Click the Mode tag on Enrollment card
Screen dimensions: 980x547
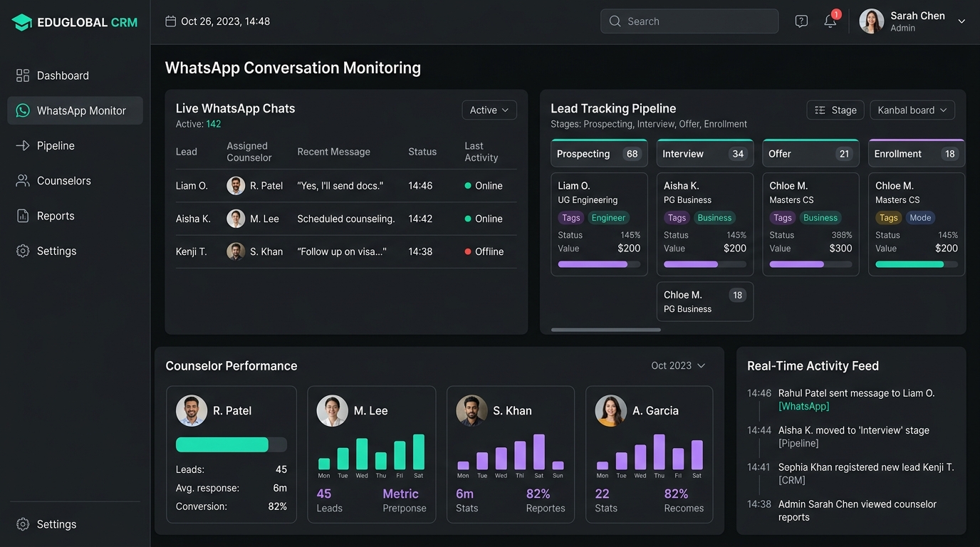pos(920,218)
